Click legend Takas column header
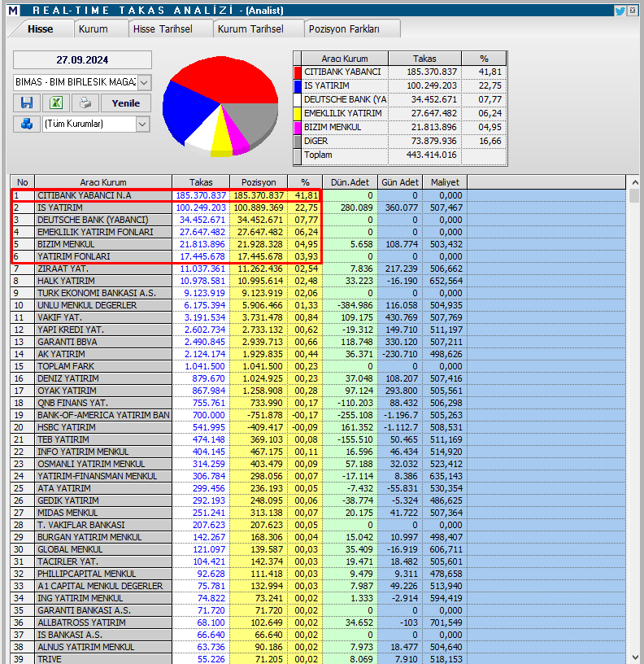Image resolution: width=644 pixels, height=664 pixels. click(424, 59)
